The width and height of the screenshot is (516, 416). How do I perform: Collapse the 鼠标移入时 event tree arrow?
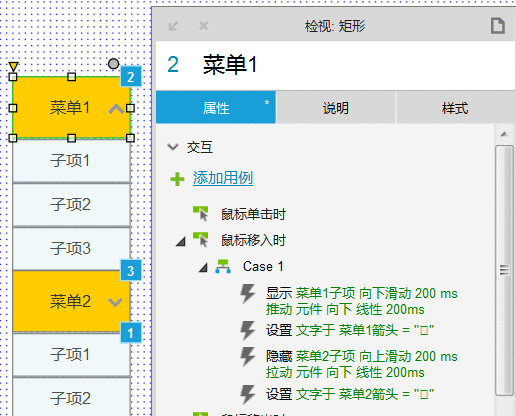[181, 241]
